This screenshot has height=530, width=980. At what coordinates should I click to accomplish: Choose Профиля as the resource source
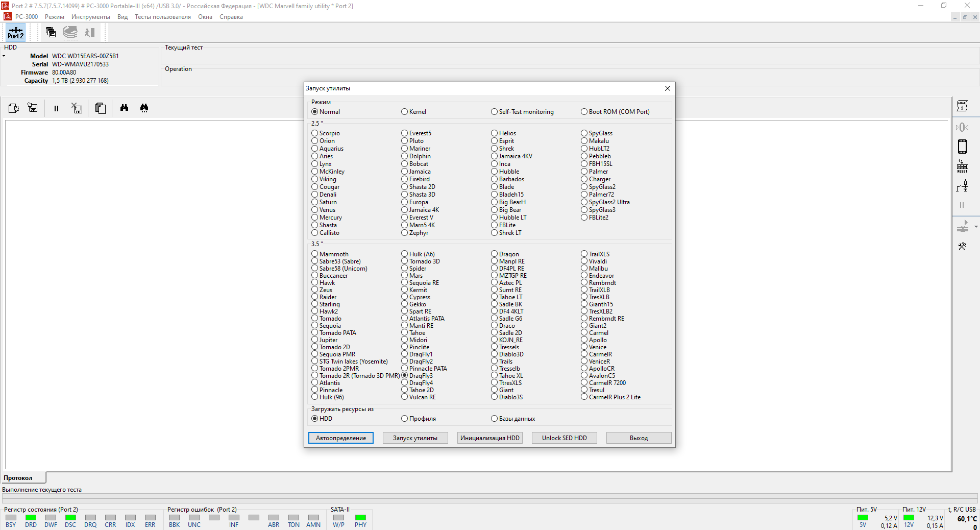(x=419, y=419)
